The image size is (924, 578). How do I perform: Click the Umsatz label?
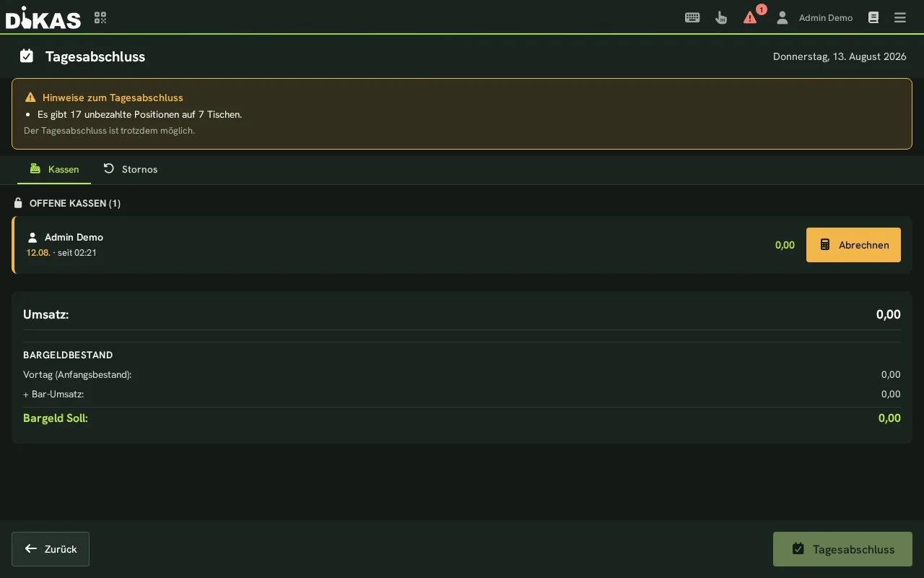pos(46,314)
